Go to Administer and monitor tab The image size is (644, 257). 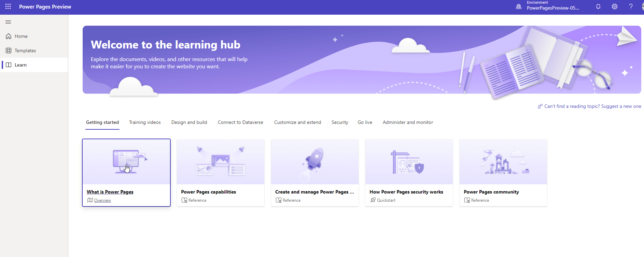click(408, 122)
